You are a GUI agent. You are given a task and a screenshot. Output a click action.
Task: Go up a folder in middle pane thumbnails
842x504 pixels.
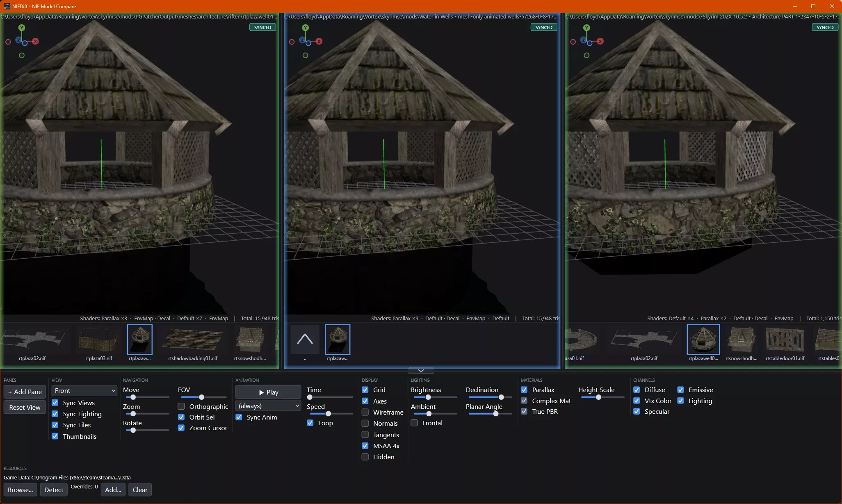(305, 340)
